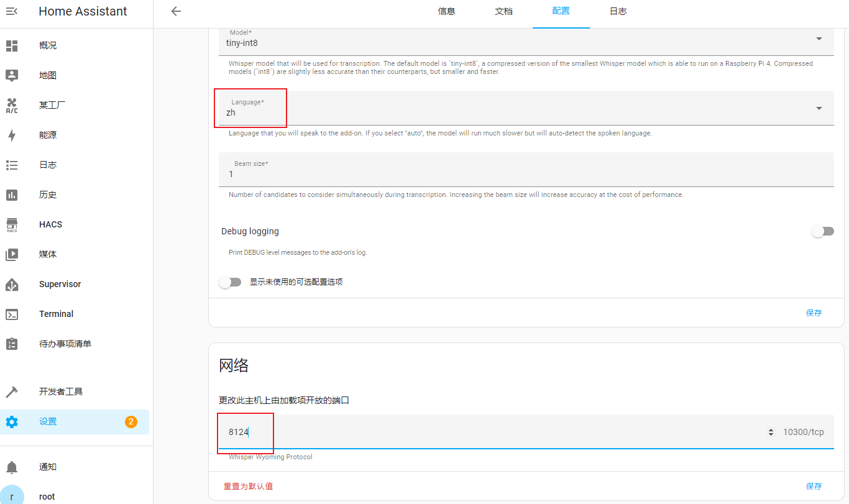Open the 待办事项清单 clipboard icon
Image resolution: width=849 pixels, height=504 pixels.
12,344
